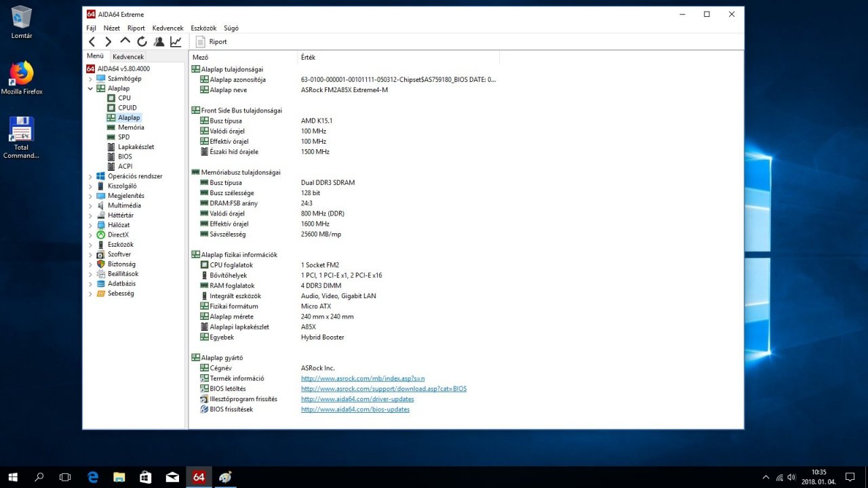Expand the Számítógép tree node

click(x=90, y=79)
